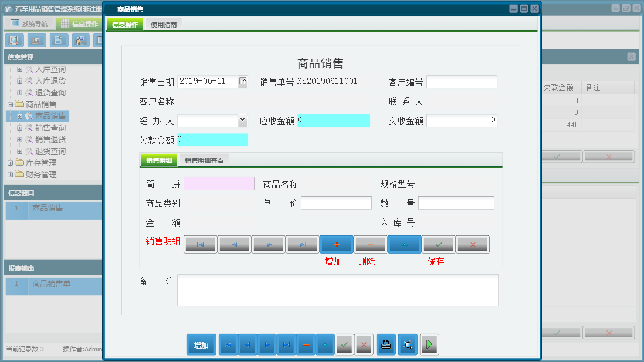
Task: Go to next sales detail record
Action: coord(269,244)
